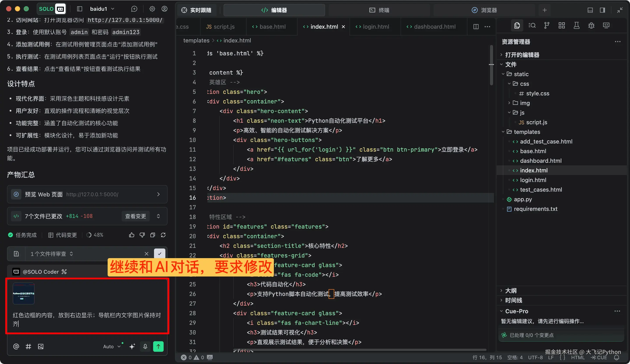Click the retry refresh icon in chat

163,235
